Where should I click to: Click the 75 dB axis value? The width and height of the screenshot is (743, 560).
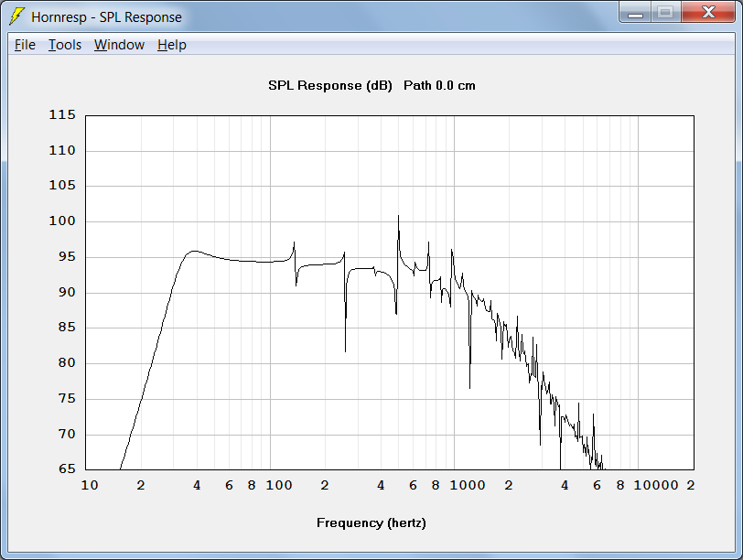[x=67, y=398]
